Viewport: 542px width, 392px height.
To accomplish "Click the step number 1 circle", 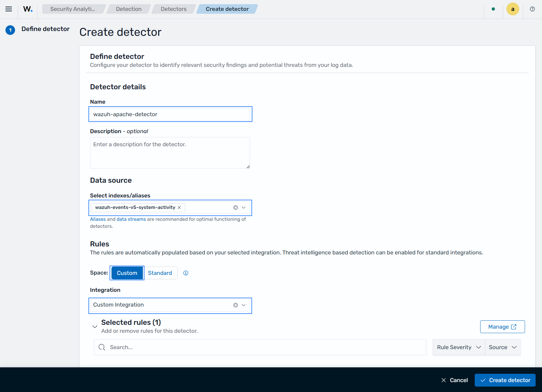I will (x=10, y=30).
